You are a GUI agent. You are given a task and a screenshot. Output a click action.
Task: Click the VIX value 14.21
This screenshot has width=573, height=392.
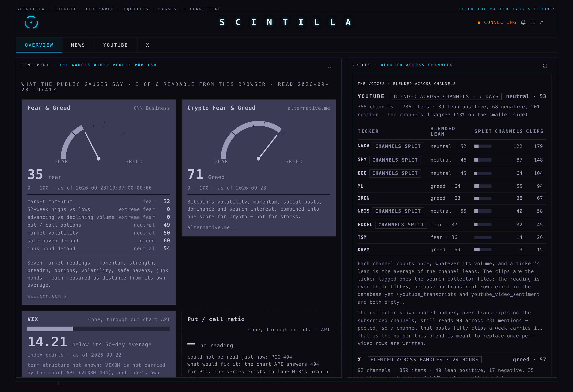tap(47, 342)
